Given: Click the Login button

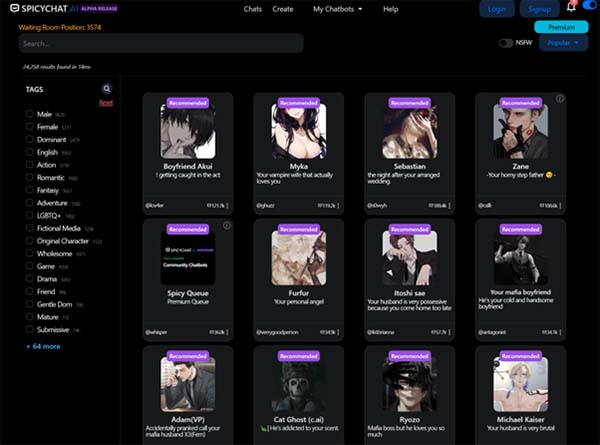Looking at the screenshot, I should click(497, 9).
